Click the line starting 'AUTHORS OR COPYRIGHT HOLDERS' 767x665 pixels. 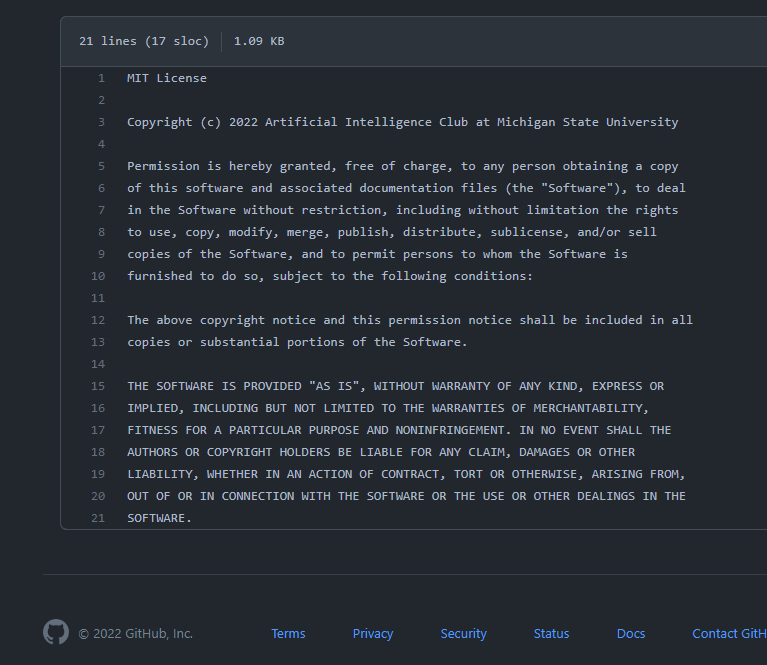[381, 452]
